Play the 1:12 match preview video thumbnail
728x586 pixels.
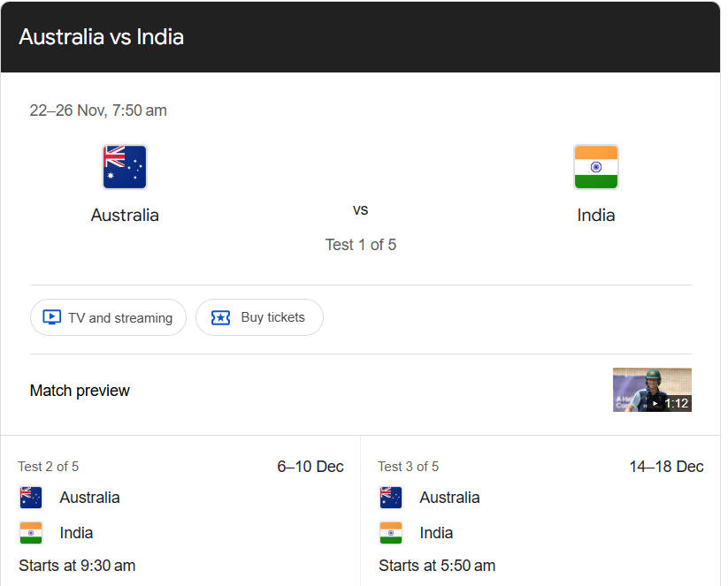[652, 390]
